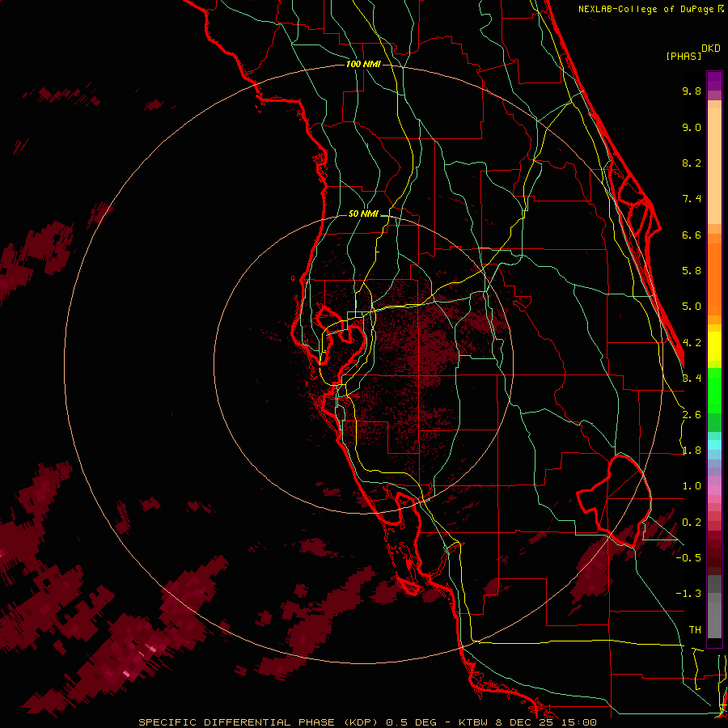Image resolution: width=728 pixels, height=728 pixels.
Task: Click the -1.3 scale value label
Action: pos(688,594)
